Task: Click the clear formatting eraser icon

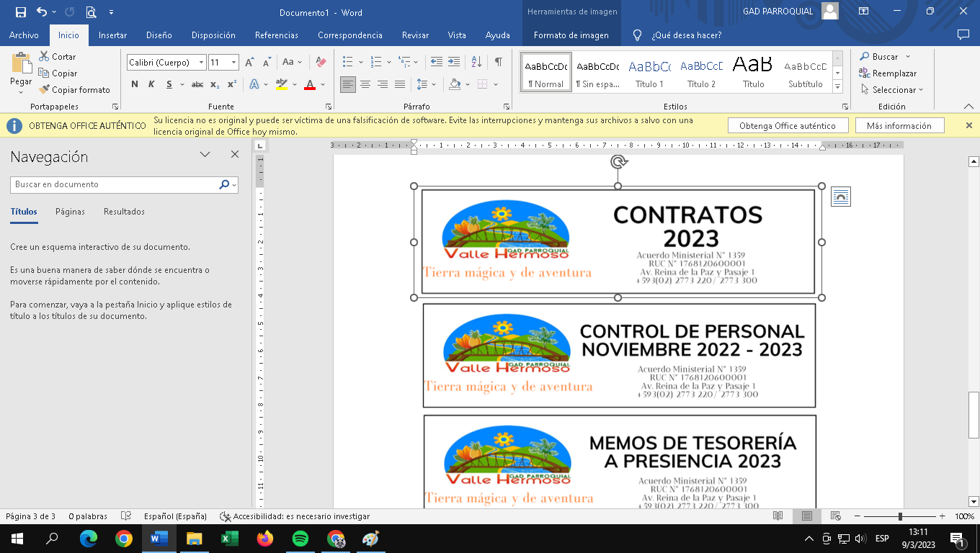Action: click(x=321, y=62)
